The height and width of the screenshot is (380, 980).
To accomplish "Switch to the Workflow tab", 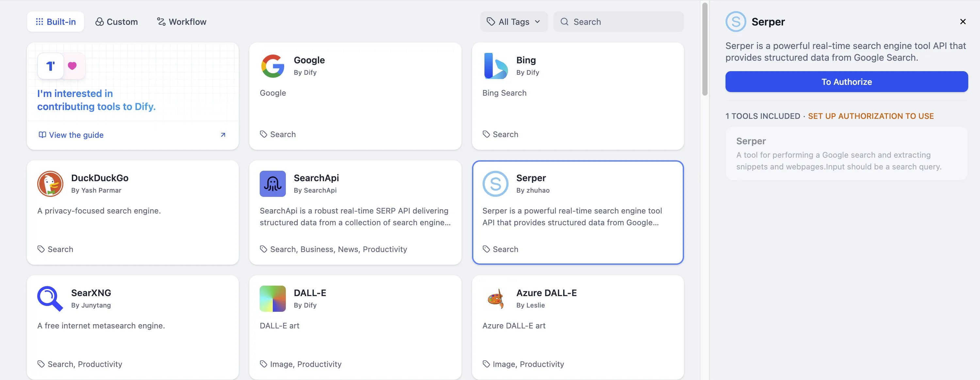I will click(182, 22).
